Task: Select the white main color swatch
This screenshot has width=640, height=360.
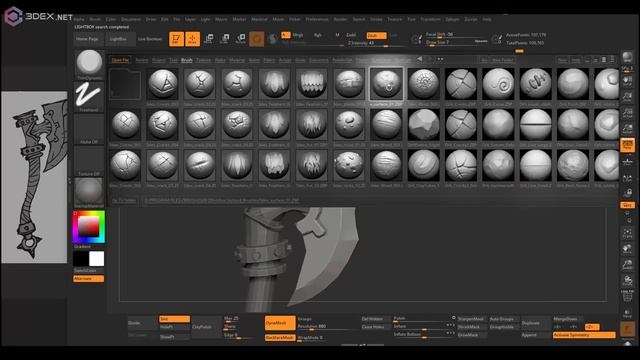Action: 97,259
